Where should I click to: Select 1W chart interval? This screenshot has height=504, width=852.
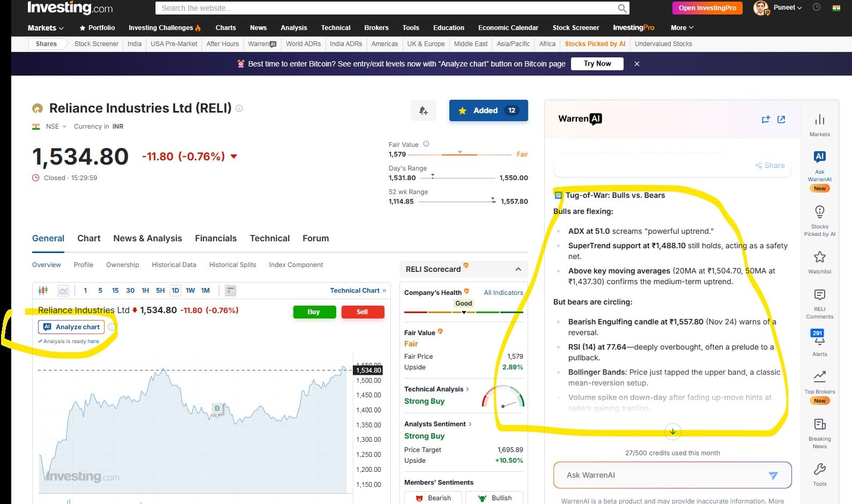click(x=190, y=291)
